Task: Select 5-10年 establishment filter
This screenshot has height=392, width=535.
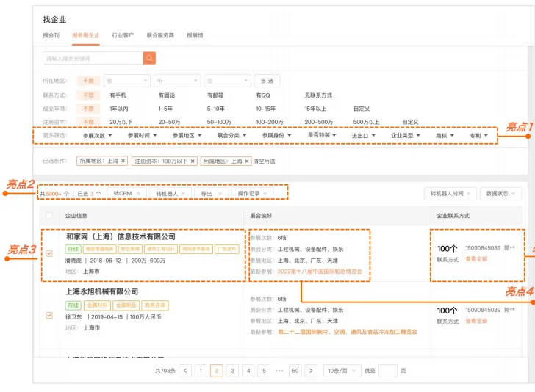Action: point(215,109)
